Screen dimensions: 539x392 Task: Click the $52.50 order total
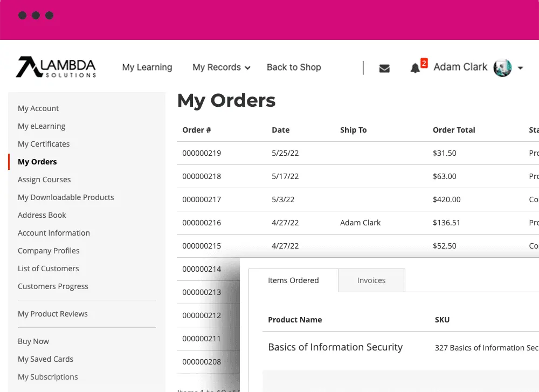[445, 246]
